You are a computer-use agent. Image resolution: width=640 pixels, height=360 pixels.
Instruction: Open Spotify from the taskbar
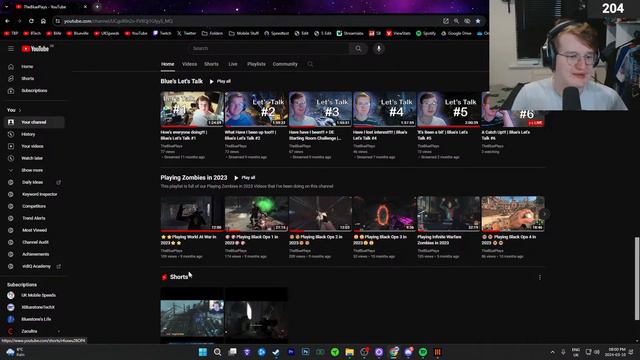pos(423,352)
